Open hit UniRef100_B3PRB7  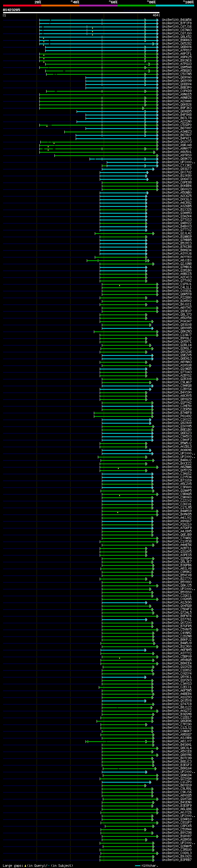(177, 860)
